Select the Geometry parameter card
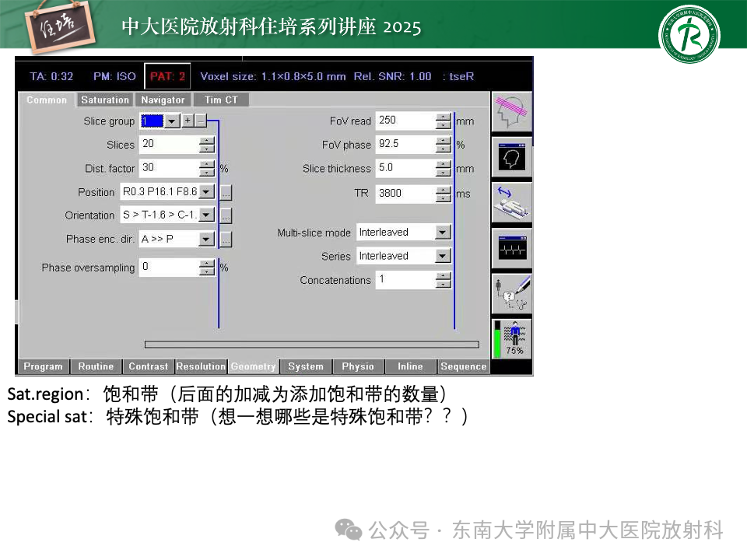 254,366
